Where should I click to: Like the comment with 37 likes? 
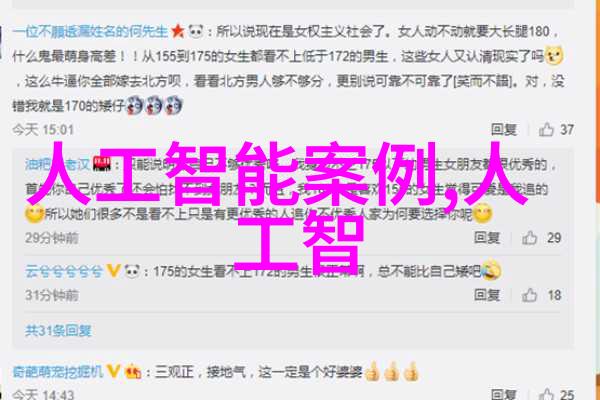tap(546, 129)
